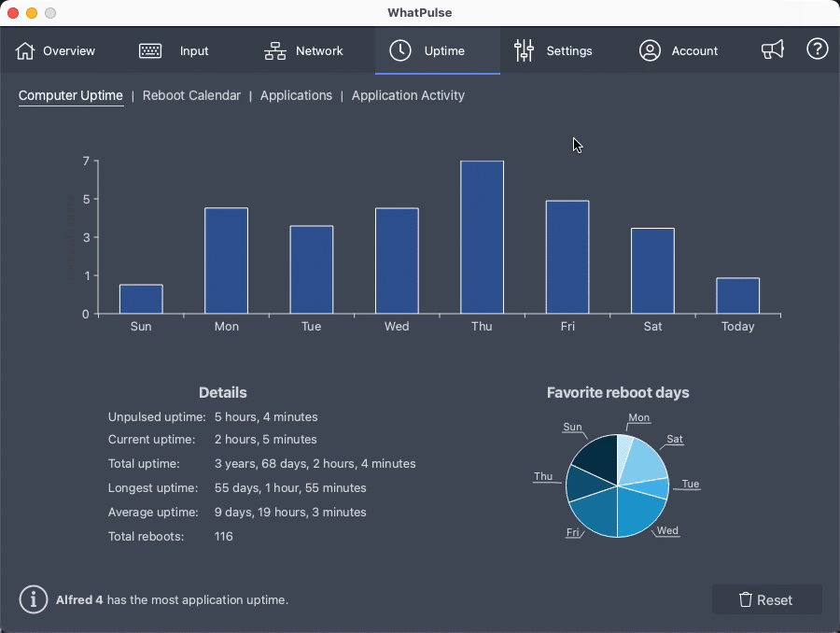Open the Network section icon

tap(273, 50)
